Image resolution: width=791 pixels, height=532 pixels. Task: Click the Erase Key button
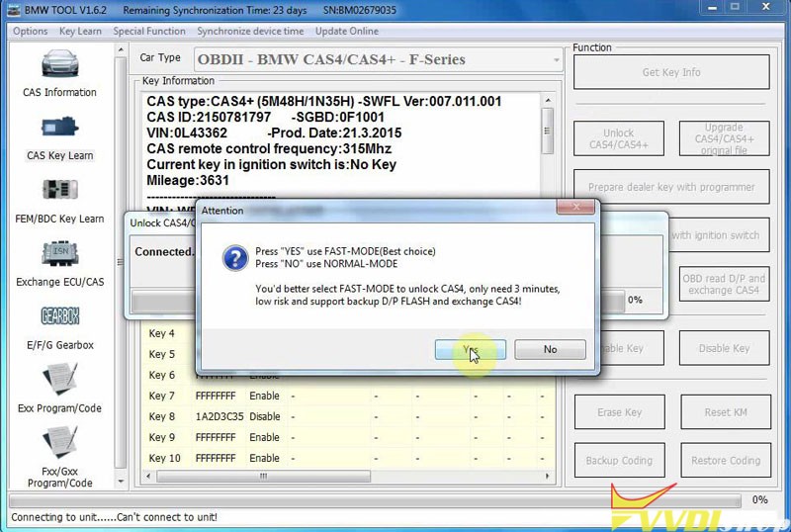[620, 412]
